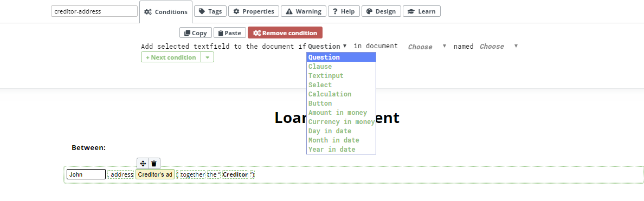Open the named Choose dropdown
This screenshot has width=644, height=201.
click(498, 47)
